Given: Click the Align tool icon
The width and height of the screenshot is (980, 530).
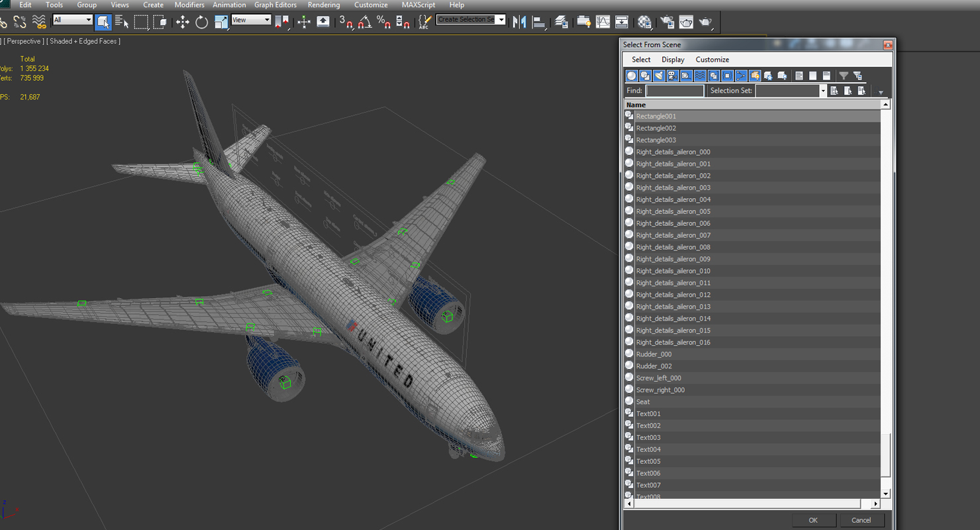Looking at the screenshot, I should [x=539, y=22].
